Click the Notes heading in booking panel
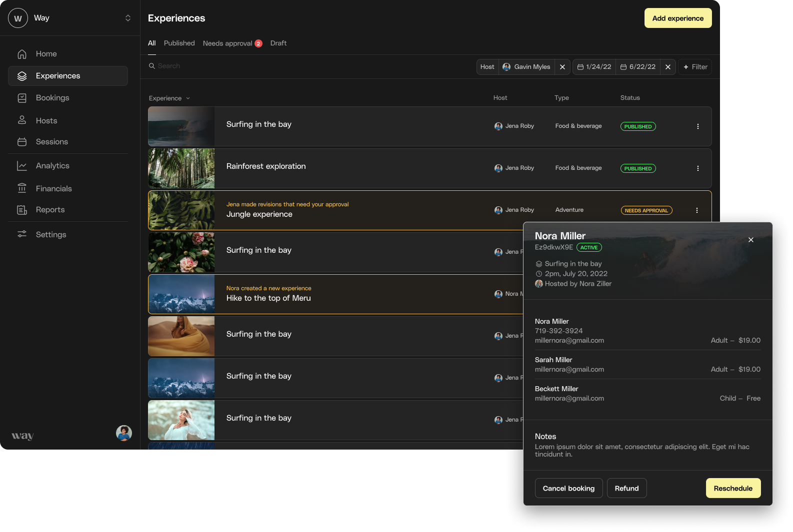Screen dimensions: 793x532 click(545, 437)
